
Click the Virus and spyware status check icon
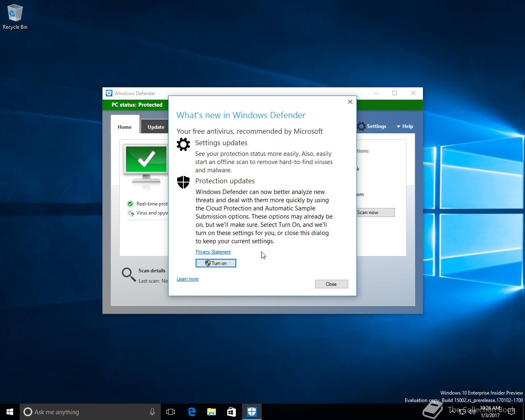(x=130, y=213)
